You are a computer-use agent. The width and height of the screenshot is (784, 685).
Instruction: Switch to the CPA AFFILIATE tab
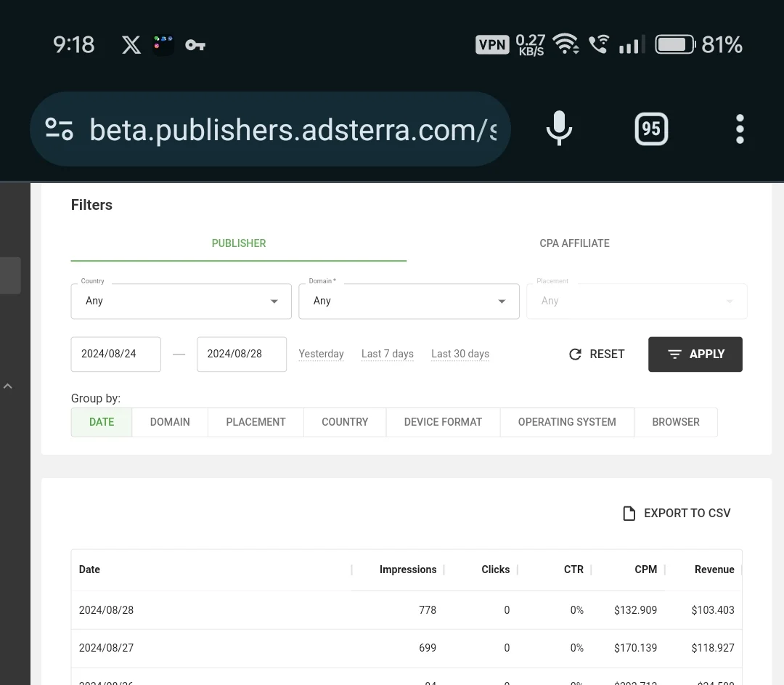click(x=574, y=243)
